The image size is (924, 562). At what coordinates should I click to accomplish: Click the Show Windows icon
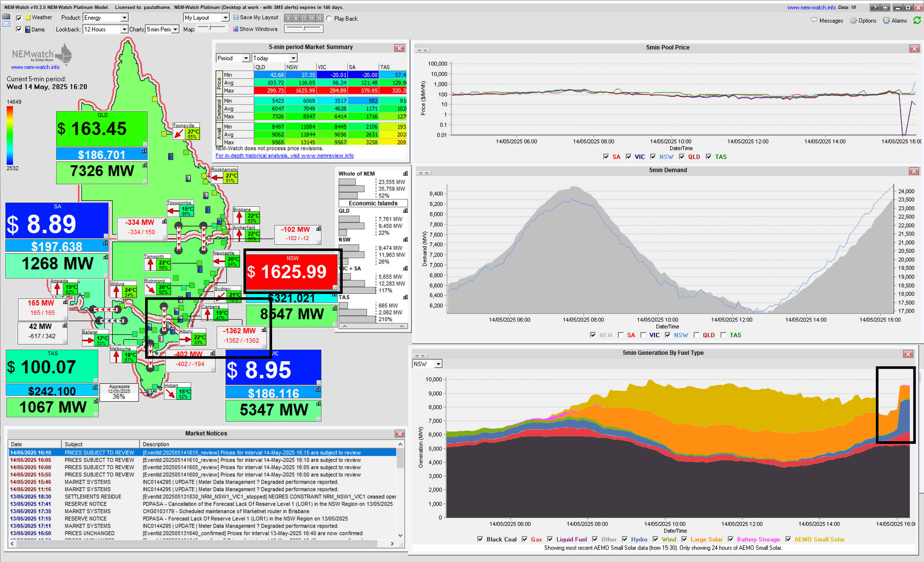coord(235,29)
